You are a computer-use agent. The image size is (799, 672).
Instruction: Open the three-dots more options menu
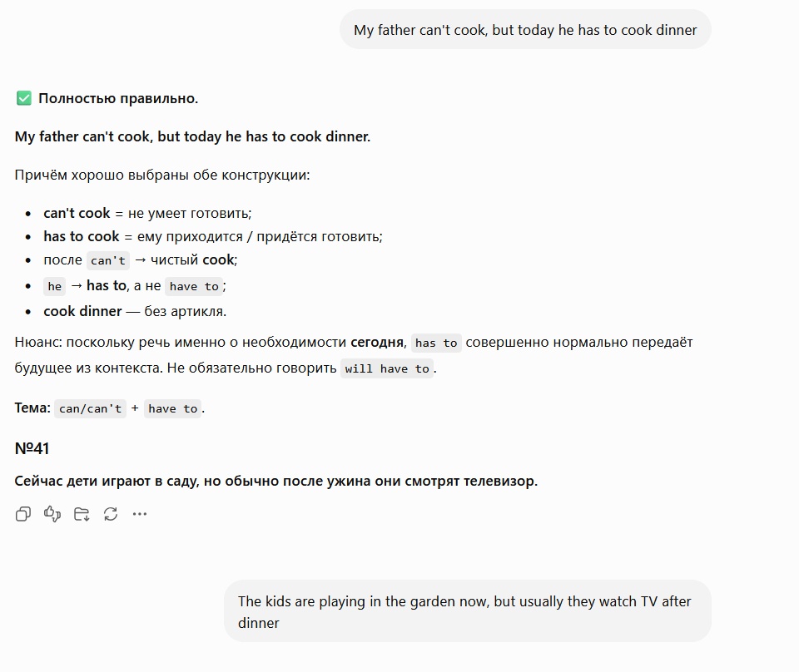click(140, 514)
